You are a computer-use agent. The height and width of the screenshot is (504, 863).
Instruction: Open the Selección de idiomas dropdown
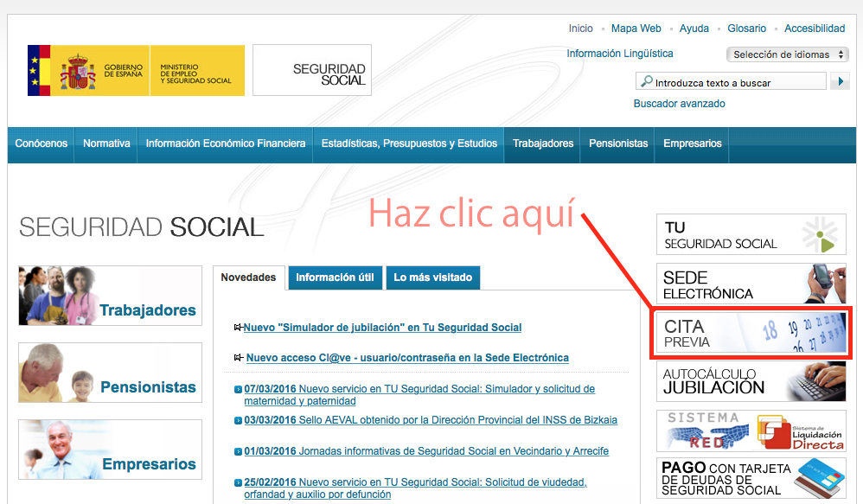[788, 54]
